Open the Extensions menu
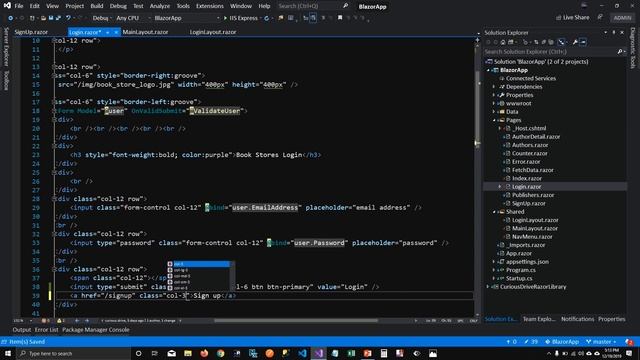Viewport: 640px width, 360px height. pyautogui.click(x=210, y=6)
